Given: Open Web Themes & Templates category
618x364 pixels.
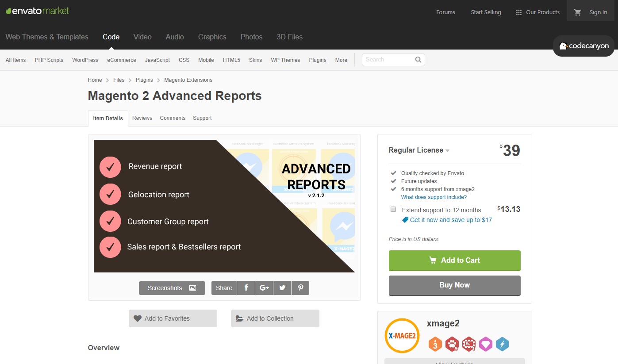Looking at the screenshot, I should pos(47,37).
